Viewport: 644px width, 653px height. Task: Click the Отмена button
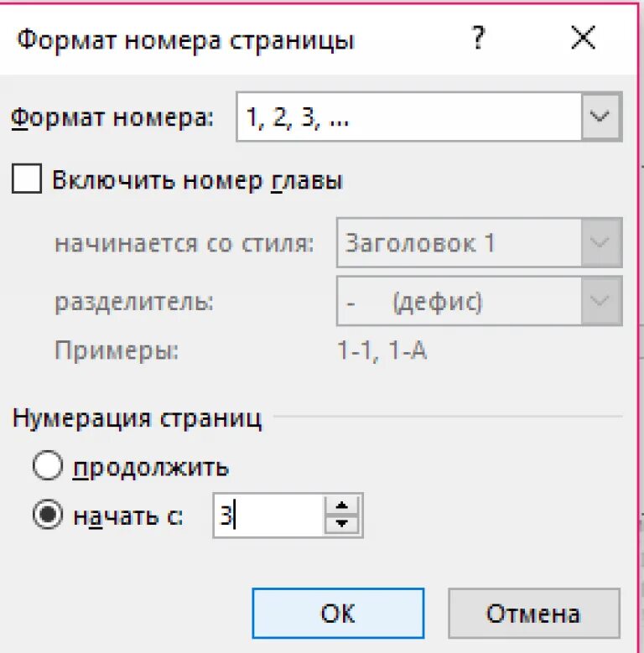coord(534,613)
